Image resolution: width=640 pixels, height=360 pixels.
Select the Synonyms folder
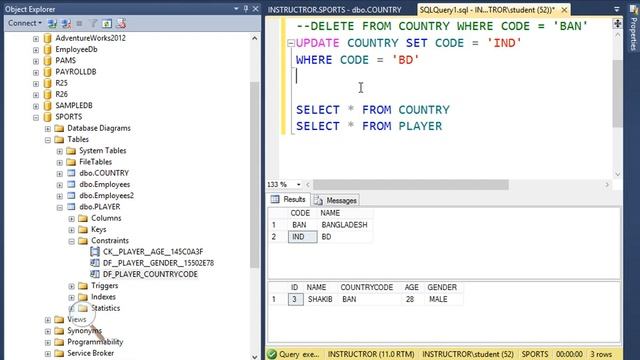click(84, 331)
